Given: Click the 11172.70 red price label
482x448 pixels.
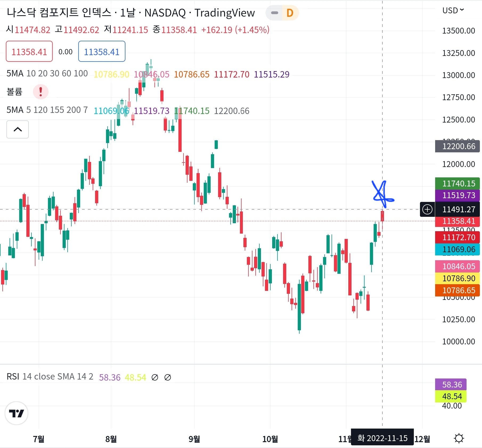Looking at the screenshot, I should click(458, 237).
